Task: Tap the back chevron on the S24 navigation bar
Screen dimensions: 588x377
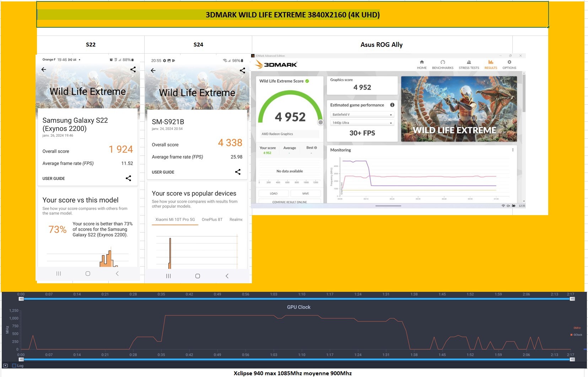Action: (227, 276)
